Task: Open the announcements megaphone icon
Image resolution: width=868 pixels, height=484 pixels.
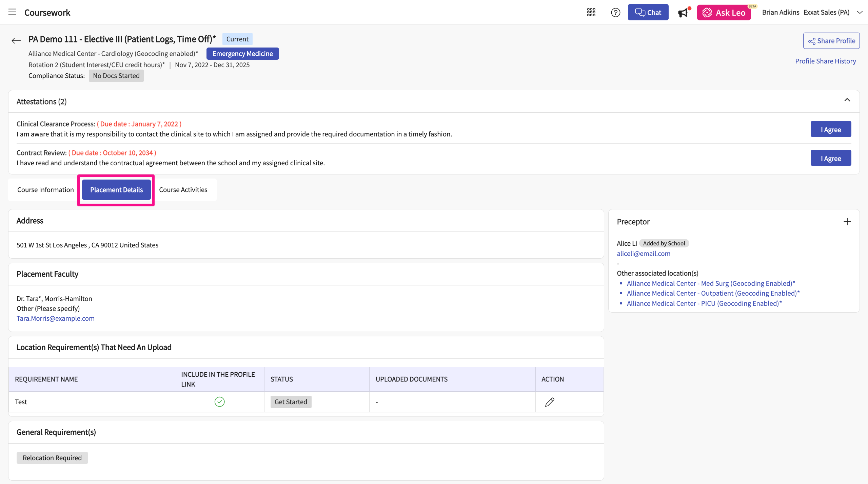Action: [x=683, y=13]
